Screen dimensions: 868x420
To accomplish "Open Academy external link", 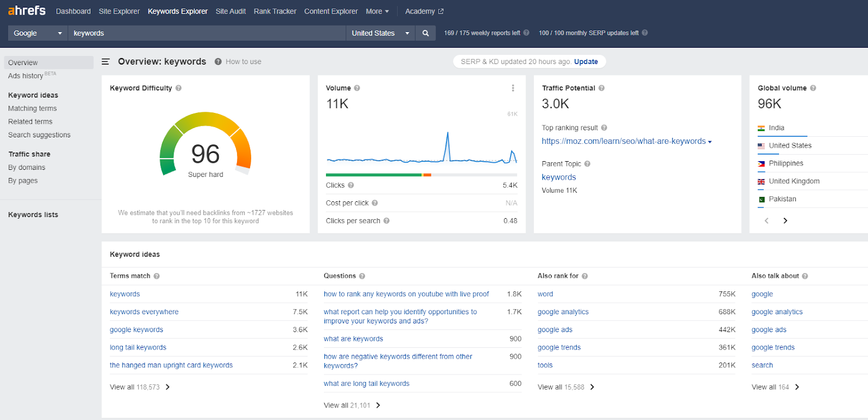I will click(x=424, y=11).
